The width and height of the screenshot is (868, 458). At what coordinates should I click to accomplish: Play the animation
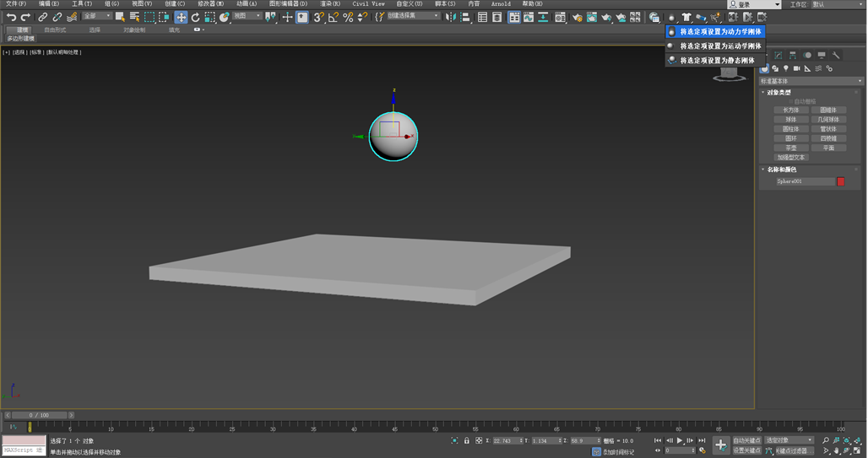coord(680,440)
